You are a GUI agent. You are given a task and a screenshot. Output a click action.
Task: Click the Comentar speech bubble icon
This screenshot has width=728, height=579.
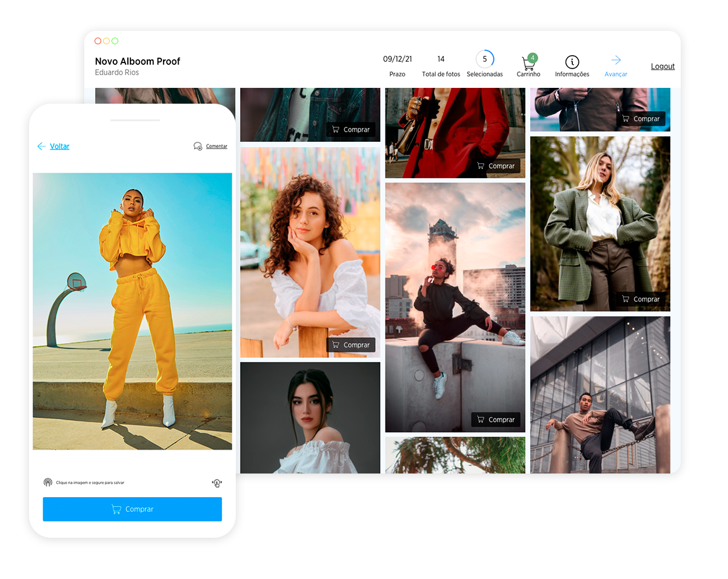coord(198,146)
